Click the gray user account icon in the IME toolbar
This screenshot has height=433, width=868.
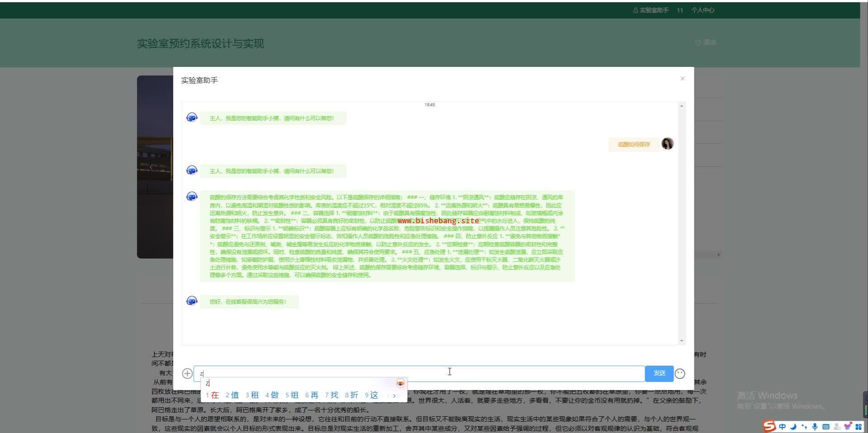(x=837, y=426)
